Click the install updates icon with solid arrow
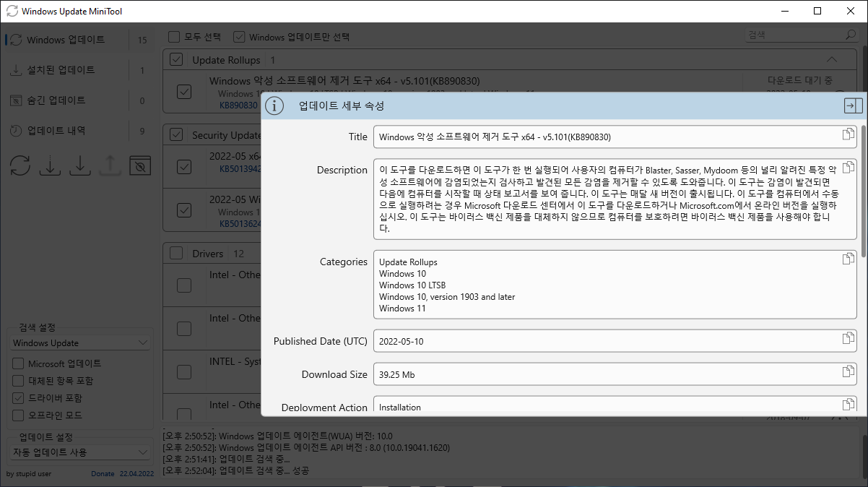 [79, 165]
